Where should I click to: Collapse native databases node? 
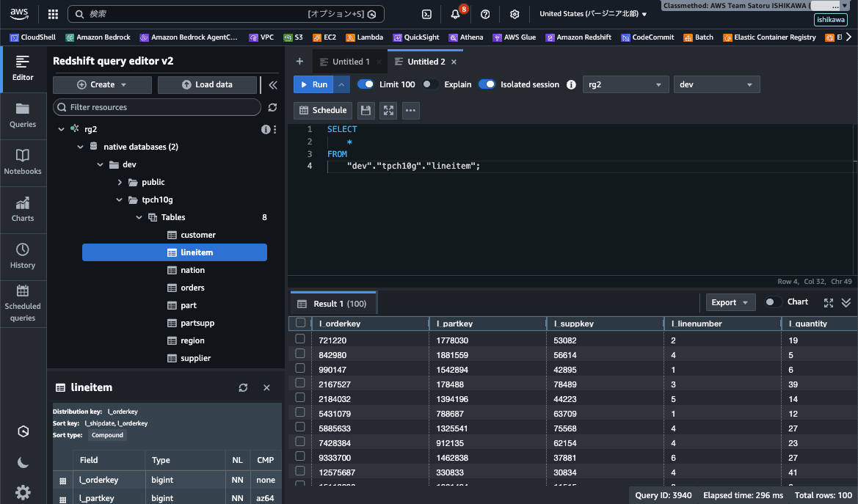81,147
